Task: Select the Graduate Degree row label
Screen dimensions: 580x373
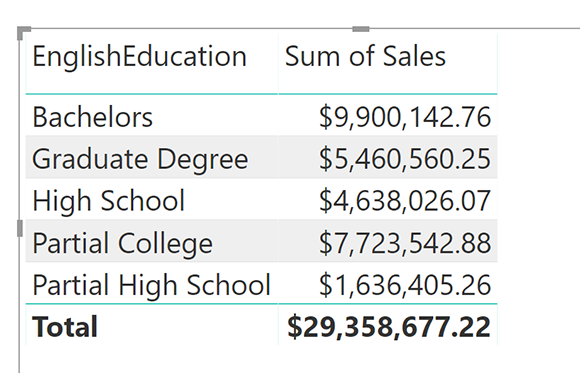Action: (x=140, y=159)
